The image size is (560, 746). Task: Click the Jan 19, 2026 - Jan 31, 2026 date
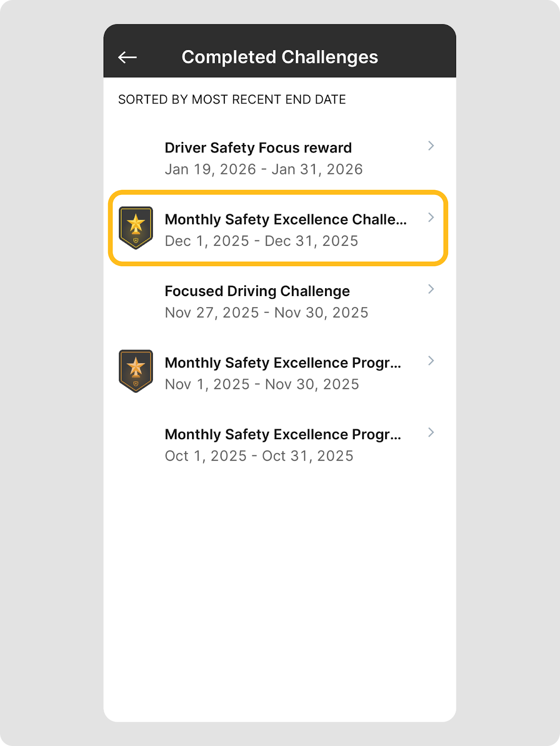pos(263,169)
